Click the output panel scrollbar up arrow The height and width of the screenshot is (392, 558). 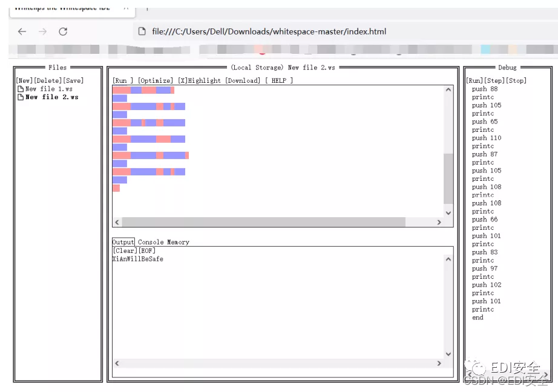pyautogui.click(x=448, y=260)
